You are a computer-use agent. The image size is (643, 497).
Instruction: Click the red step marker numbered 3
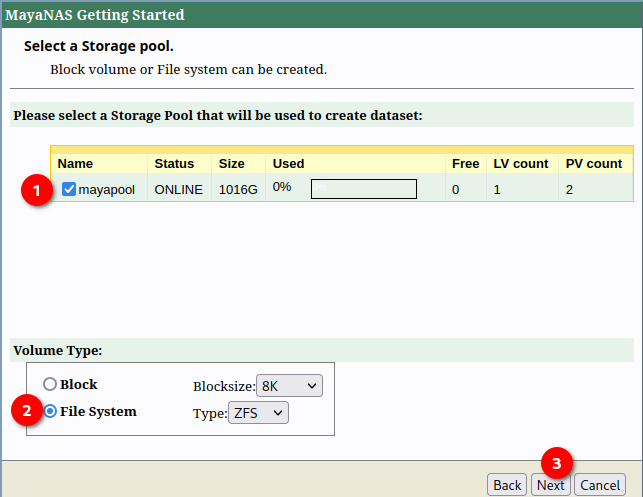(x=557, y=462)
